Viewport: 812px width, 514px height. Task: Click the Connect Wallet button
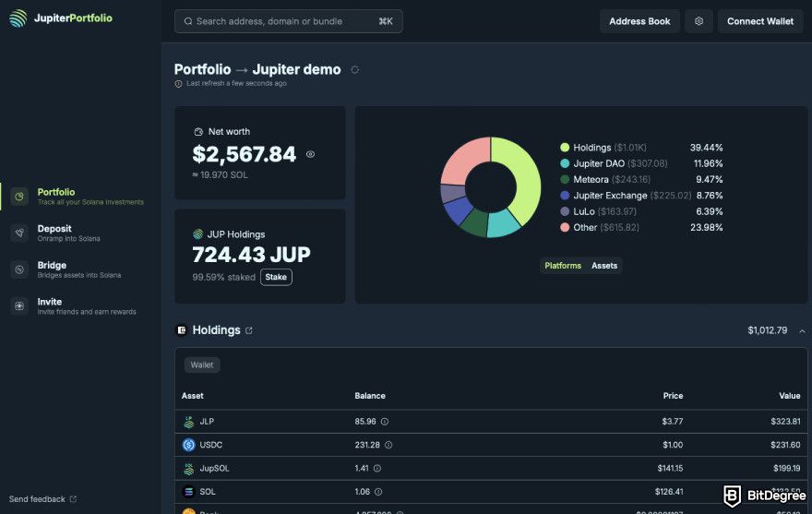[x=760, y=21]
